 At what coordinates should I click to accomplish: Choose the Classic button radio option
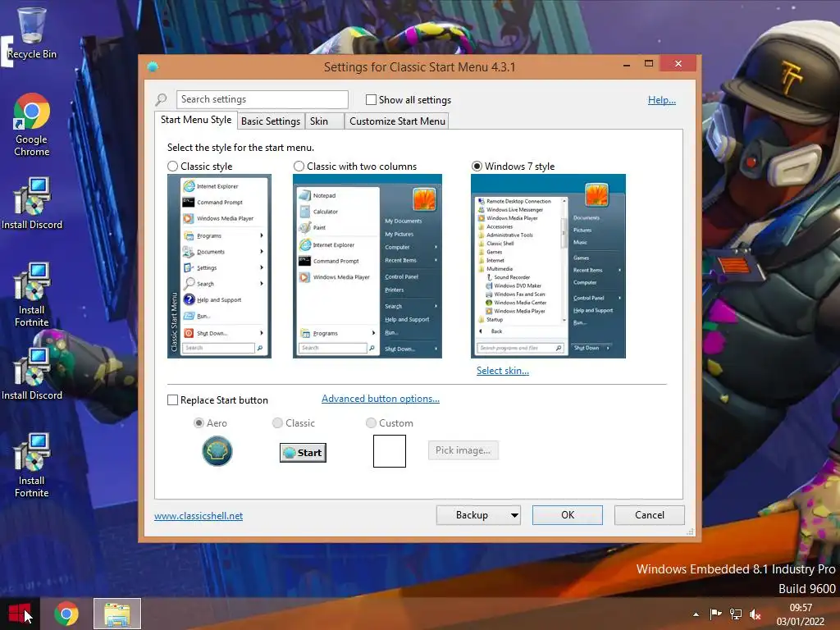[277, 423]
